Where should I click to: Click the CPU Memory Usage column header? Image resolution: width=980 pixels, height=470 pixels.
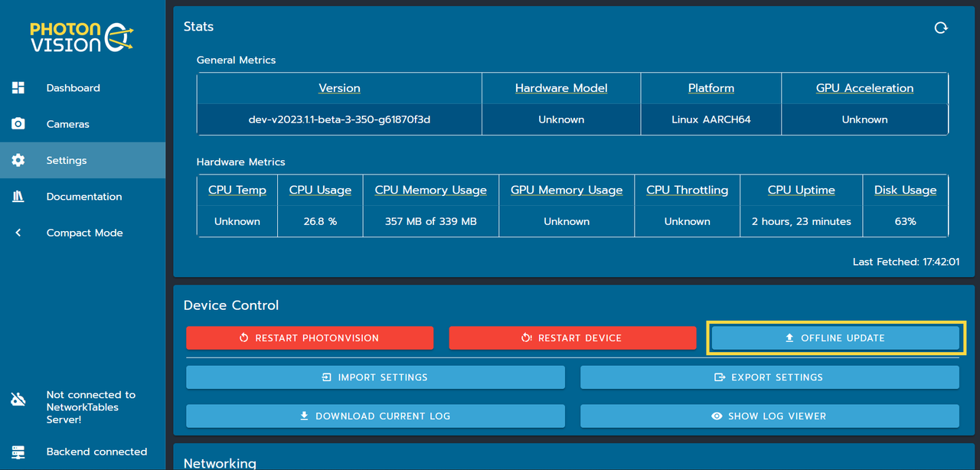431,190
